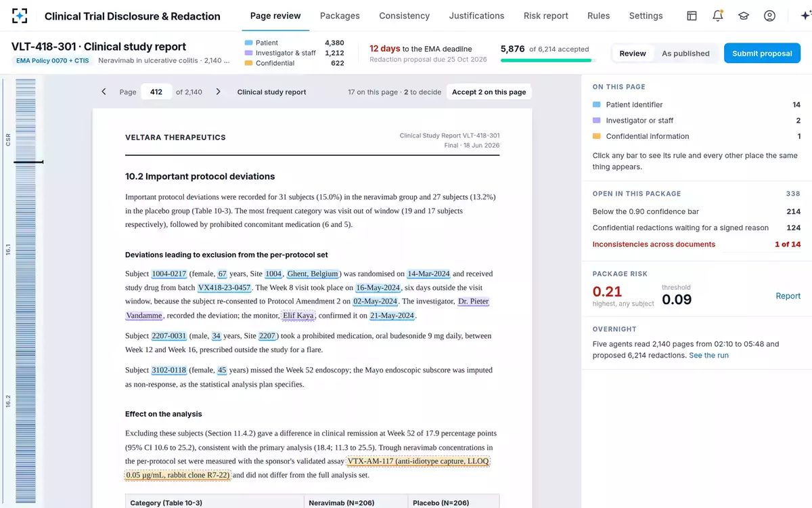Select the redacted age 45
The image size is (812, 508).
click(x=222, y=371)
